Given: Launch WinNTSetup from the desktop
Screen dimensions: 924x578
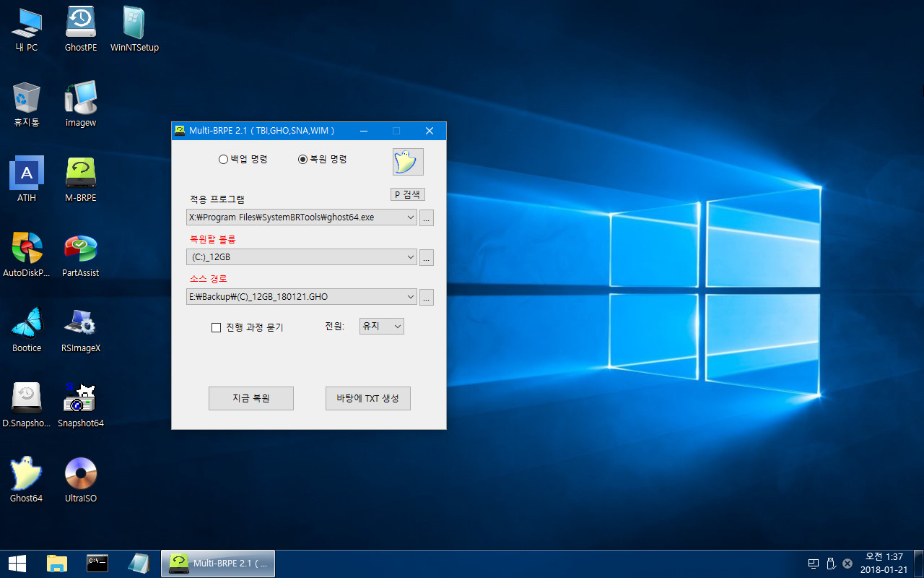Looking at the screenshot, I should pos(134,29).
